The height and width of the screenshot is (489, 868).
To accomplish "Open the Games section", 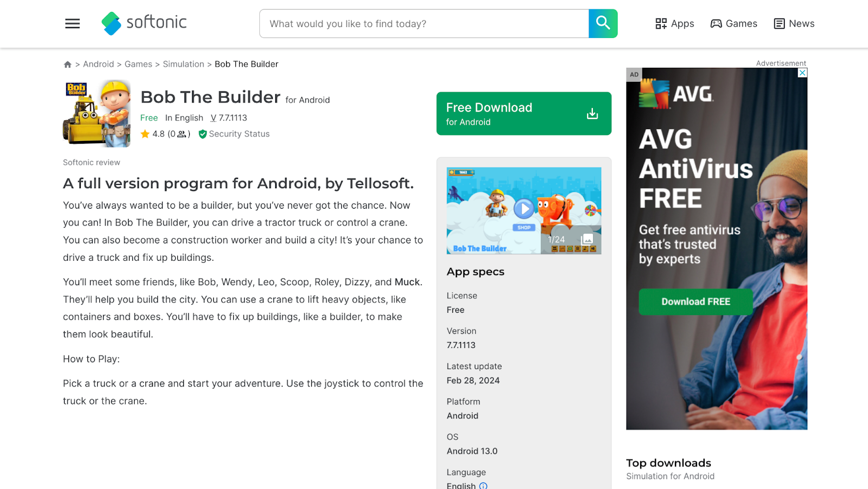I will pos(733,23).
